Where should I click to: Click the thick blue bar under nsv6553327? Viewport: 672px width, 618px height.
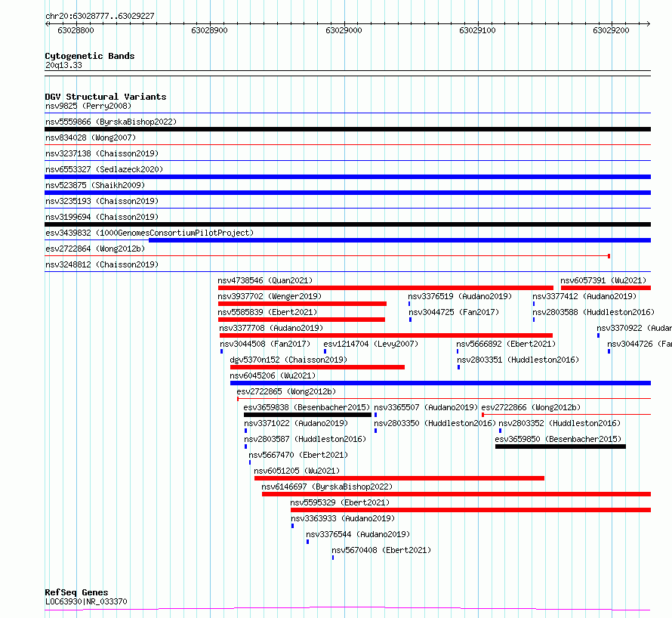click(x=347, y=177)
